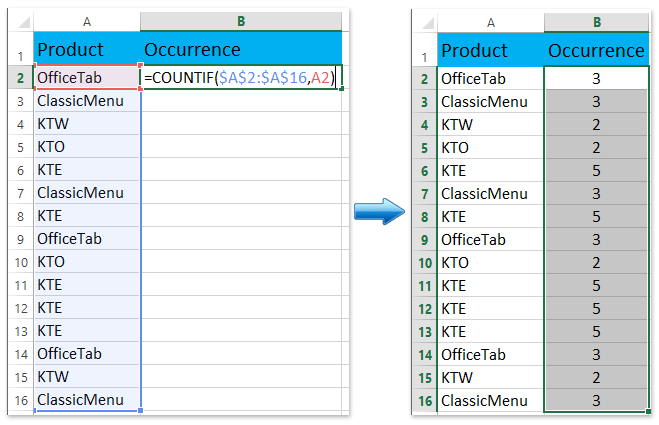This screenshot has width=659, height=425.
Task: Click occurrence value in row 2, right sheet
Action: click(x=597, y=78)
